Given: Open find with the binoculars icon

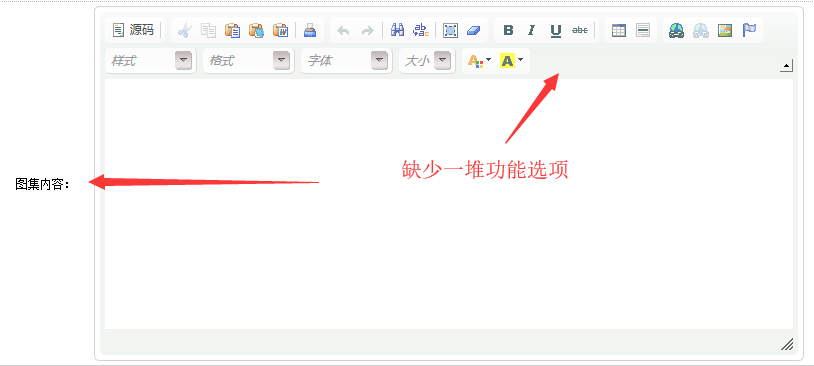Looking at the screenshot, I should (397, 30).
